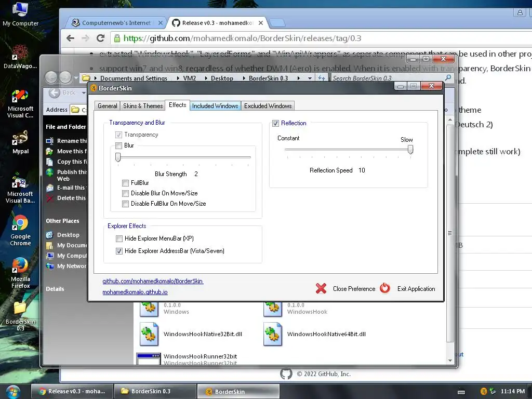The image size is (532, 399).
Task: Open the address bar history dropdown in Explorer
Action: click(x=310, y=78)
